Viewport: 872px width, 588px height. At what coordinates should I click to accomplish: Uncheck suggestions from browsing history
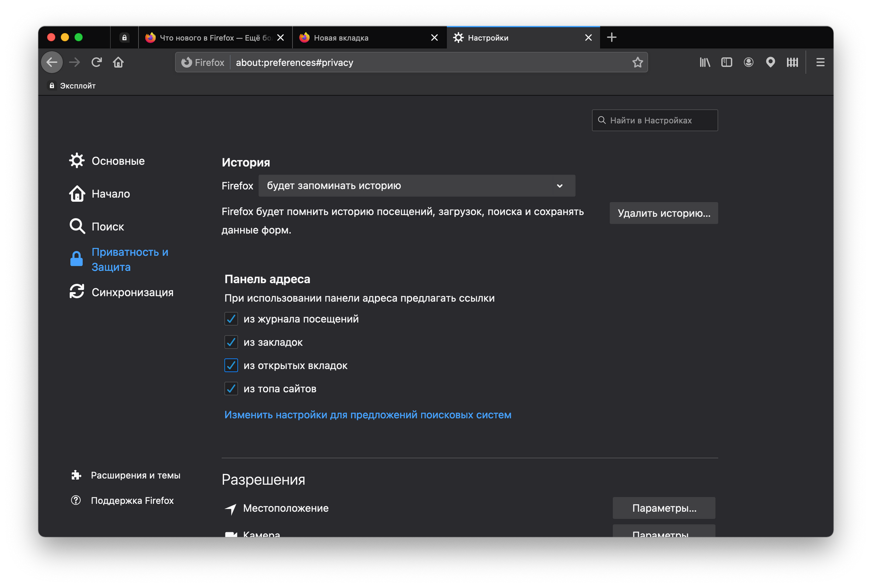231,319
